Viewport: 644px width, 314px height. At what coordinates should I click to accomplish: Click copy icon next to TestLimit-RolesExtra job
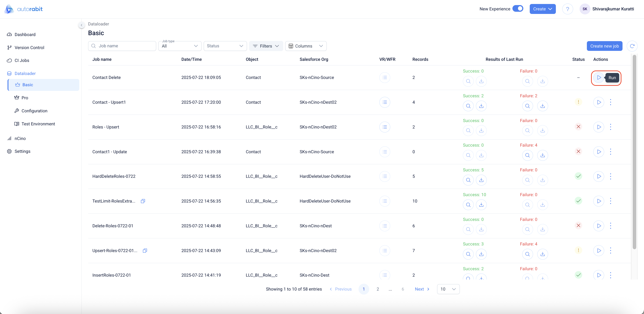pyautogui.click(x=143, y=201)
